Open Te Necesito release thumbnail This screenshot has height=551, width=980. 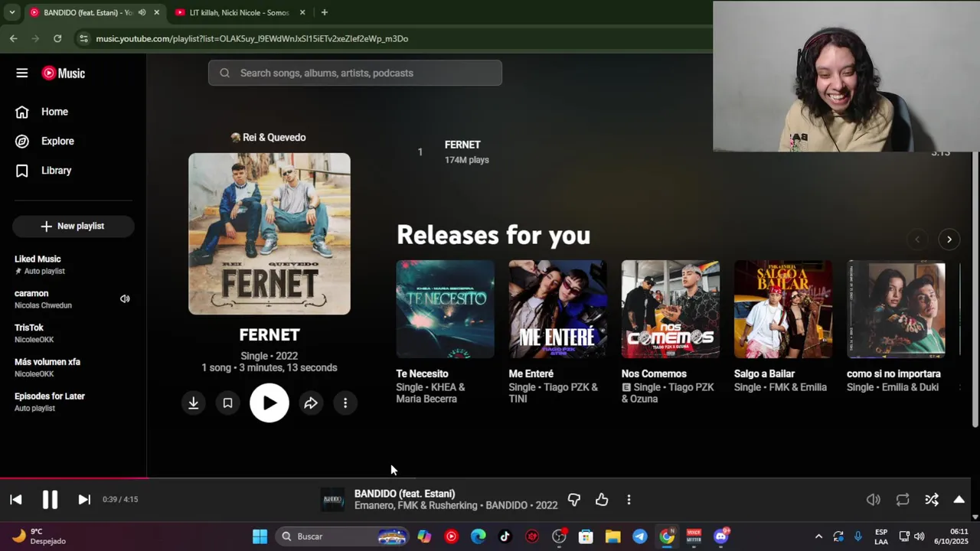(445, 309)
